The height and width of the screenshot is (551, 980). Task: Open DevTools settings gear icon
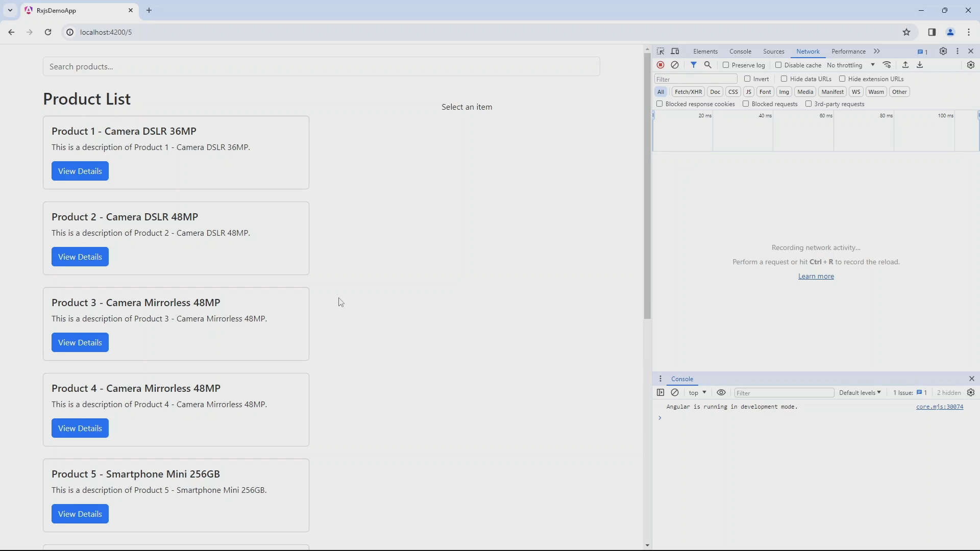(943, 52)
